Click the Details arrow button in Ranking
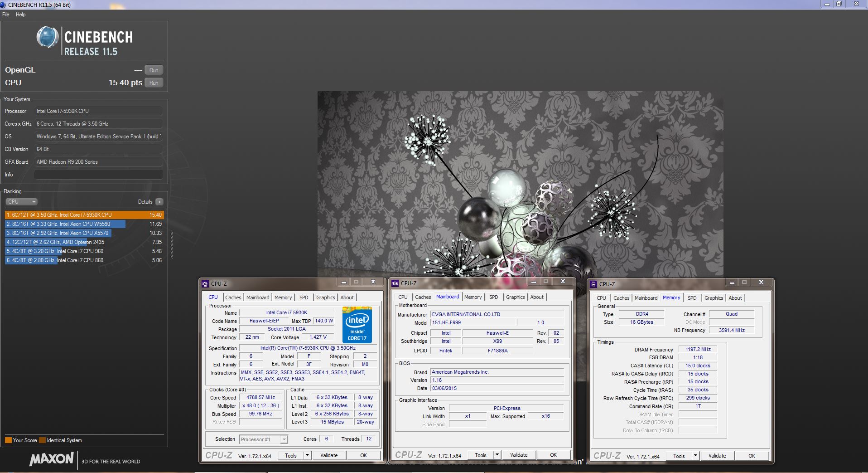Screen dimensions: 868x473 [x=159, y=202]
